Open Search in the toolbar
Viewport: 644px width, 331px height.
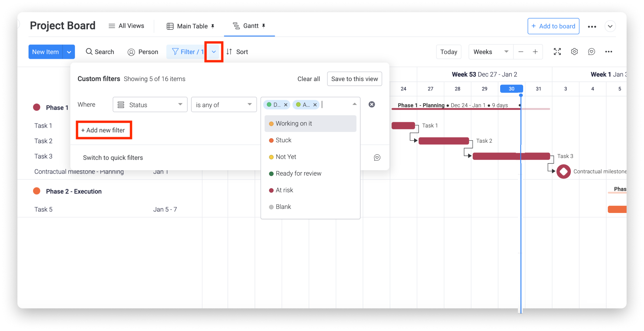[x=100, y=52]
